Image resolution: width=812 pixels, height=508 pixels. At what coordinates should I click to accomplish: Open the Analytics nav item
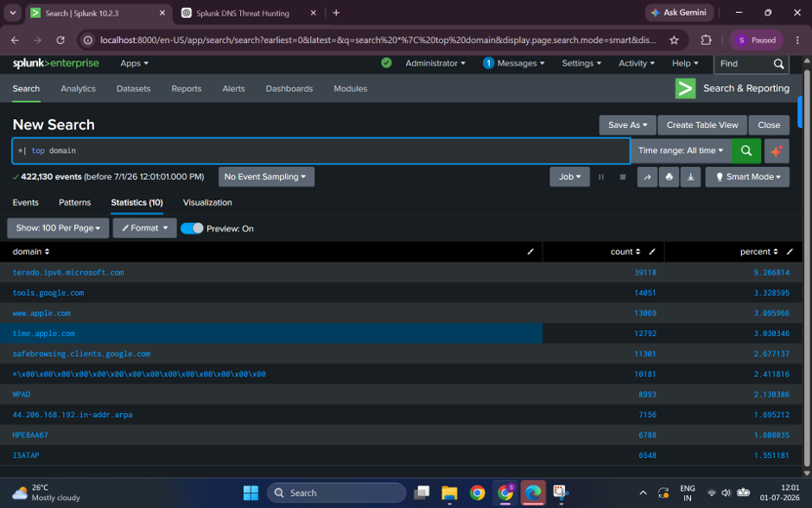pos(79,88)
